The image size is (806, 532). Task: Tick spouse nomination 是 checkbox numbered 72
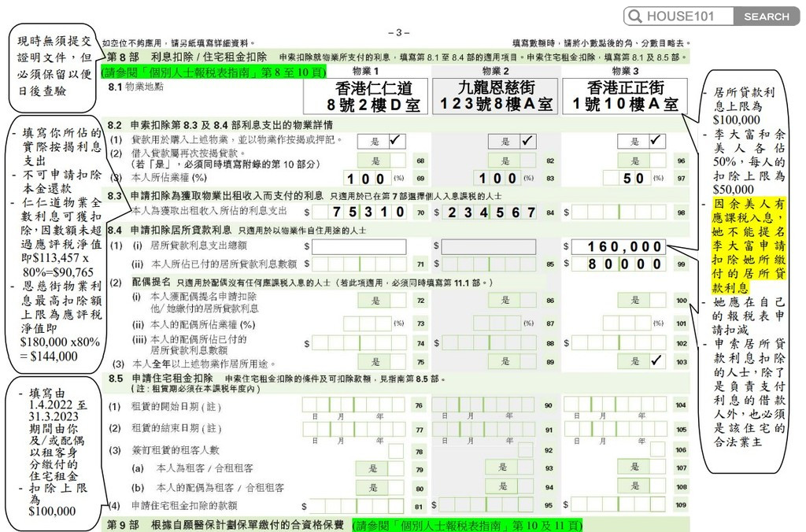[x=397, y=300]
